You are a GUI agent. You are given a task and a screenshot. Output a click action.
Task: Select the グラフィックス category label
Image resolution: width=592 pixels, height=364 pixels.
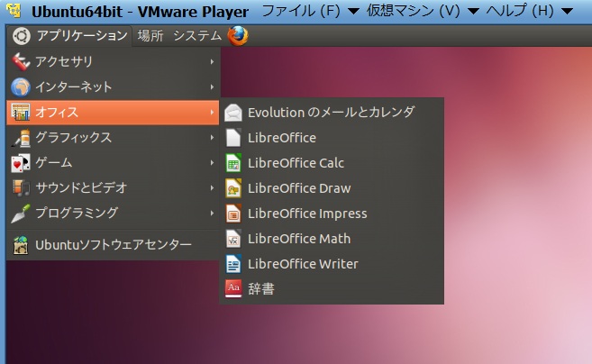(x=74, y=138)
